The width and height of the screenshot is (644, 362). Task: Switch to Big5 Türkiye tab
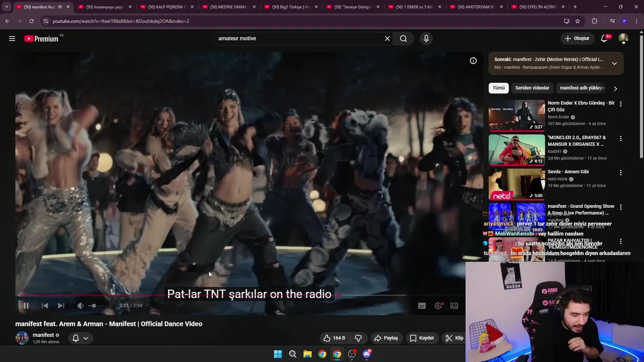coord(291,7)
